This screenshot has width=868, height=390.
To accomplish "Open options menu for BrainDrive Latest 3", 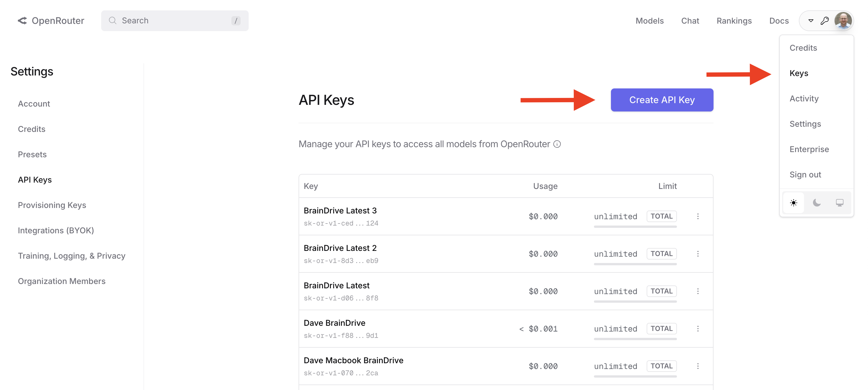I will (x=697, y=216).
